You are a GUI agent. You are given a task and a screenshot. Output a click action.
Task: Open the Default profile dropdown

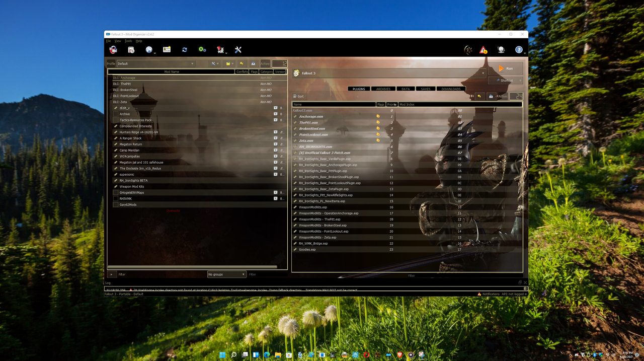click(155, 63)
